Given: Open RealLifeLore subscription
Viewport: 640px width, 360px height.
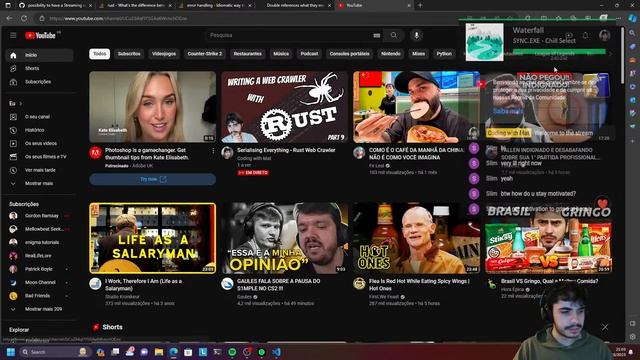Looking at the screenshot, I should click(x=40, y=256).
